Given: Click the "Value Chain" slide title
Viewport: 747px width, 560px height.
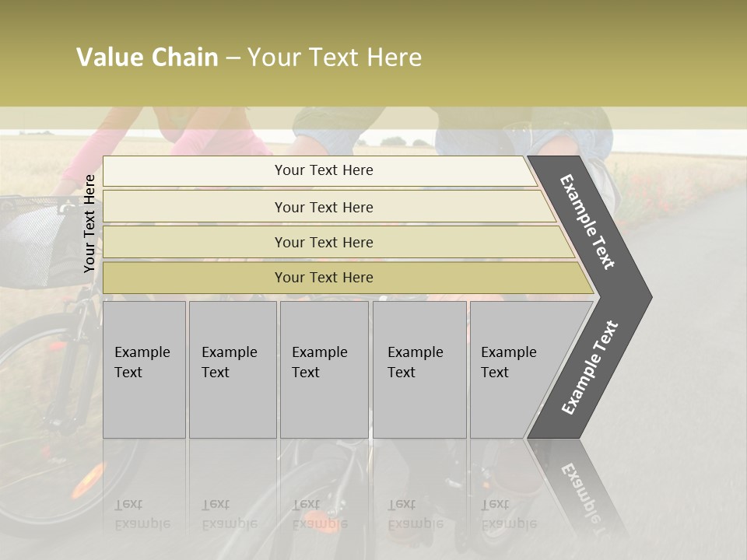Looking at the screenshot, I should pyautogui.click(x=249, y=58).
